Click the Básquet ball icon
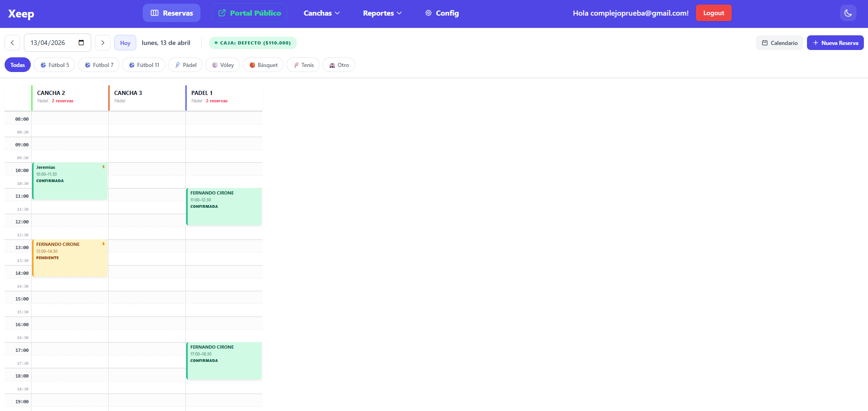Viewport: 868px width, 411px height. (x=252, y=65)
